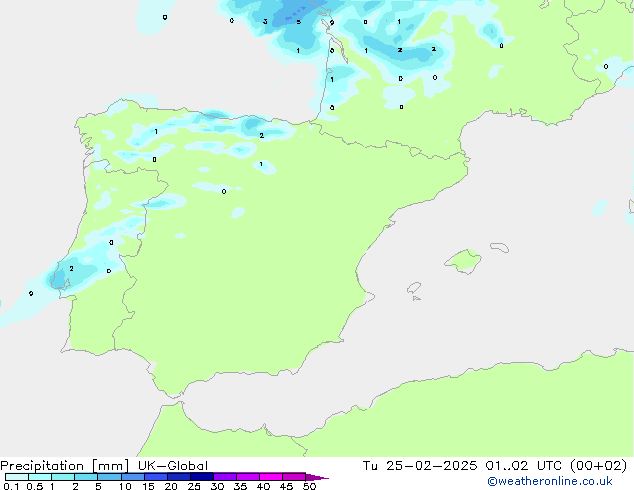Pick the 5–10 mm legend color swatch
Image resolution: width=634 pixels, height=490 pixels.
109,477
